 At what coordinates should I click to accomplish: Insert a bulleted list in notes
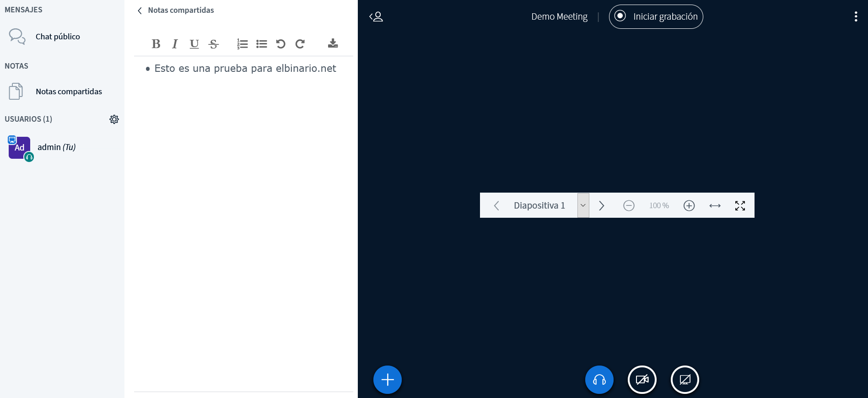tap(261, 44)
